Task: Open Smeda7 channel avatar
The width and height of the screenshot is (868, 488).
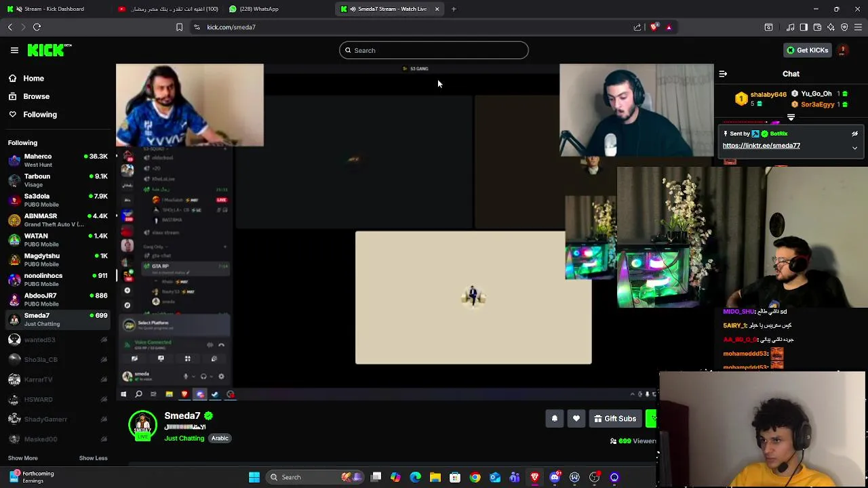Action: (142, 425)
